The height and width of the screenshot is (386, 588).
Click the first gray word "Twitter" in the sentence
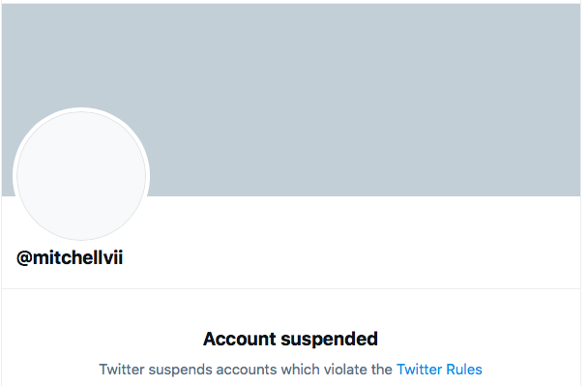pyautogui.click(x=122, y=370)
